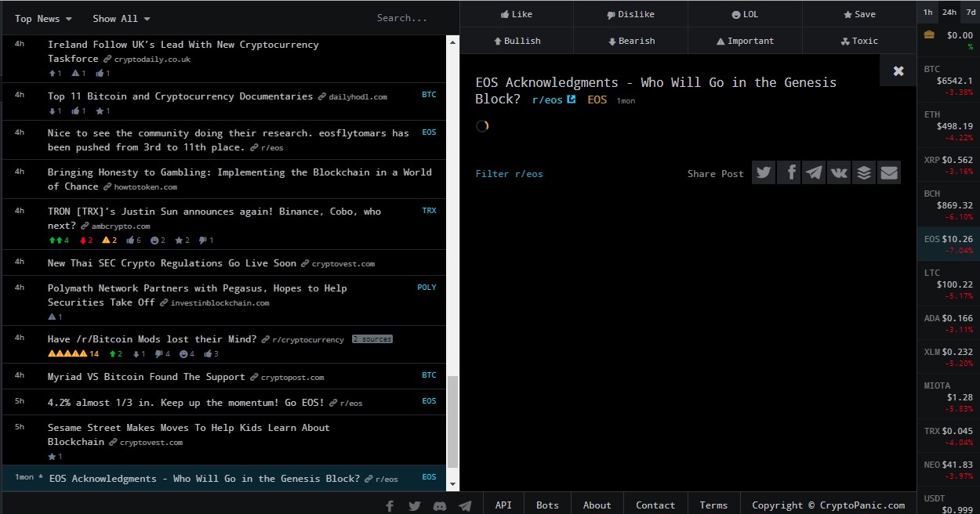Click POLY tag on Polymath story
This screenshot has width=980, height=514.
[x=426, y=288]
